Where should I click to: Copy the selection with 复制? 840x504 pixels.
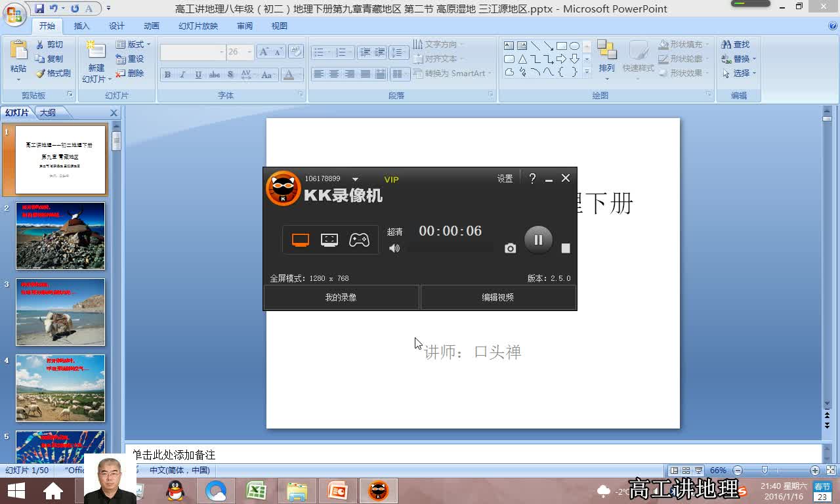click(50, 59)
